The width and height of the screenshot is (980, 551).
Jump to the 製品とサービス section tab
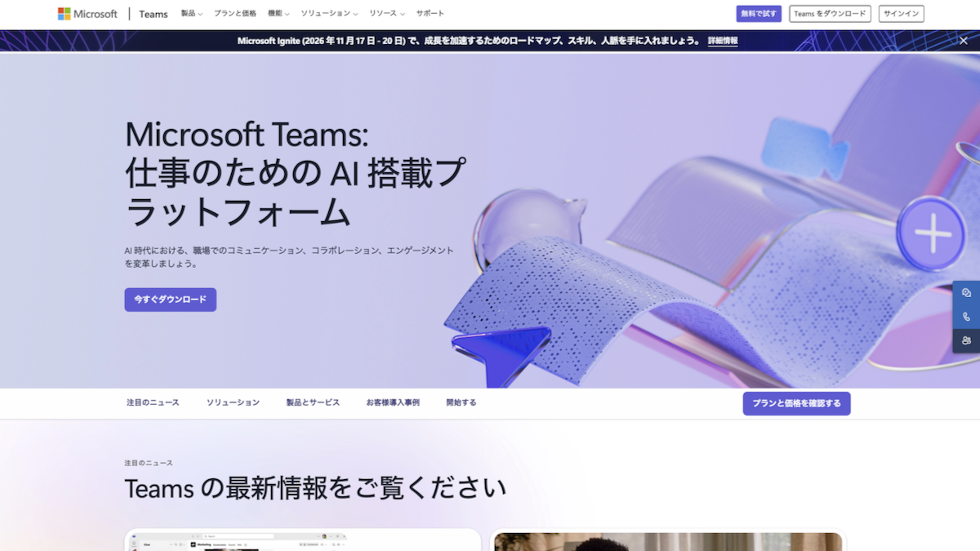click(x=313, y=402)
